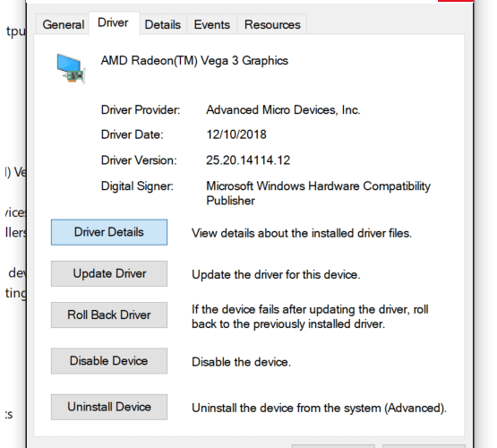Image resolution: width=497 pixels, height=448 pixels.
Task: Click the Driver Provider label
Action: [141, 109]
